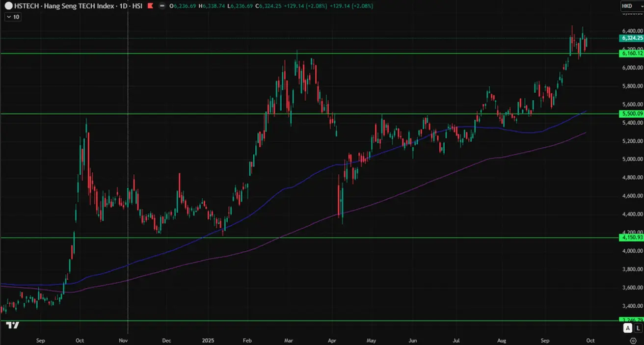Screen dimensions: 644x345
Task: Click the 6,160.12 horizontal line price label
Action: (632, 53)
